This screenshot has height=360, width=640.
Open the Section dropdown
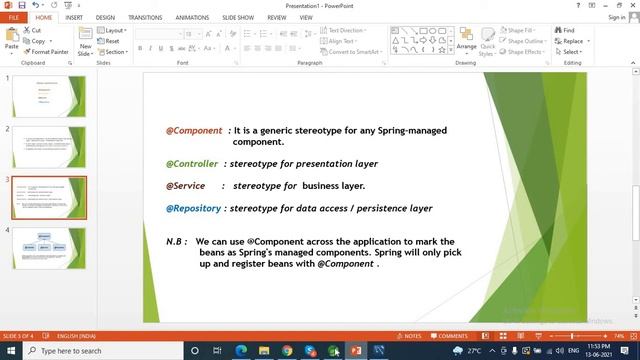tap(113, 52)
